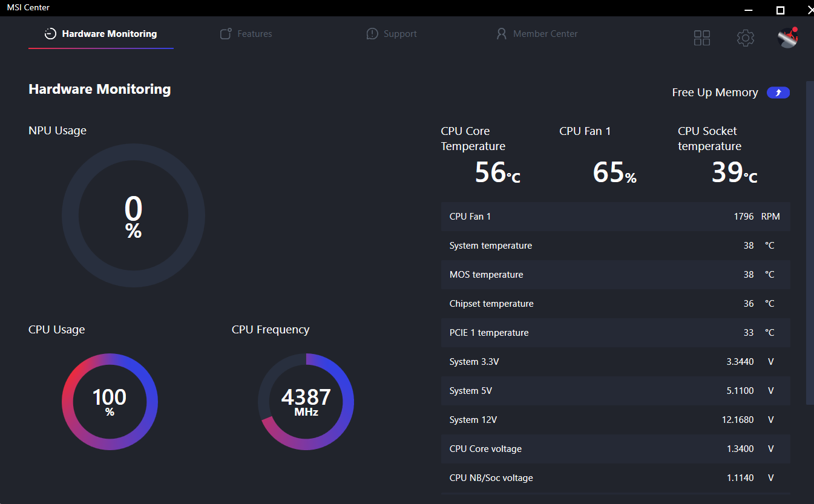This screenshot has width=814, height=504.
Task: Switch to the Features tab
Action: [x=246, y=34]
